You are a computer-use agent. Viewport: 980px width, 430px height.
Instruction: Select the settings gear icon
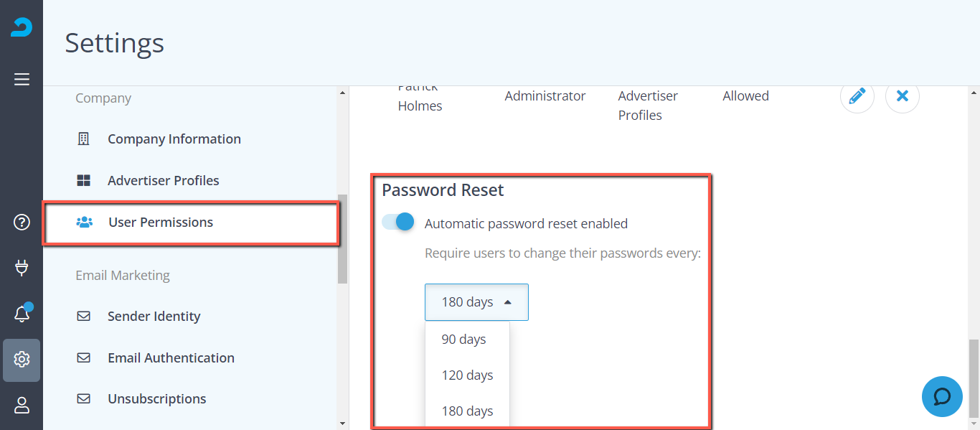click(x=22, y=360)
